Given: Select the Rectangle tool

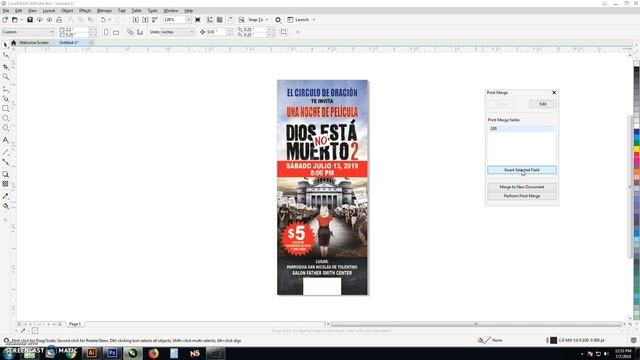Looking at the screenshot, I should (x=6, y=108).
